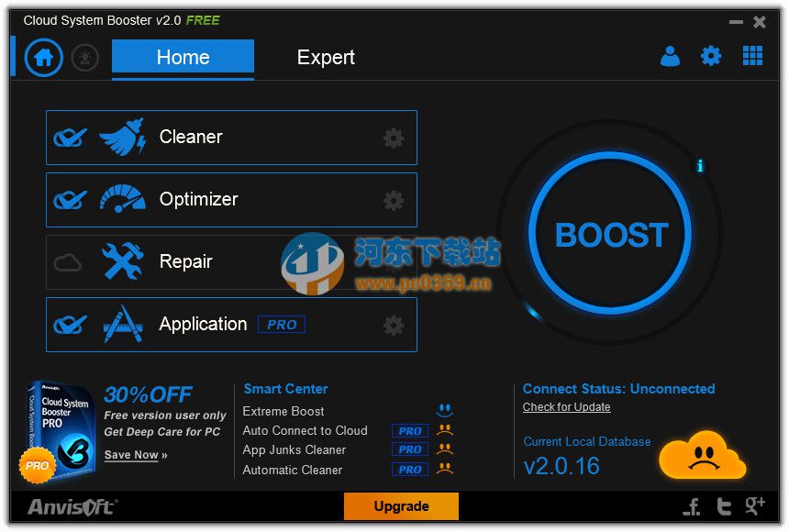Screen dimensions: 789x532
Task: Open Optimizer settings gear
Action: tap(393, 200)
